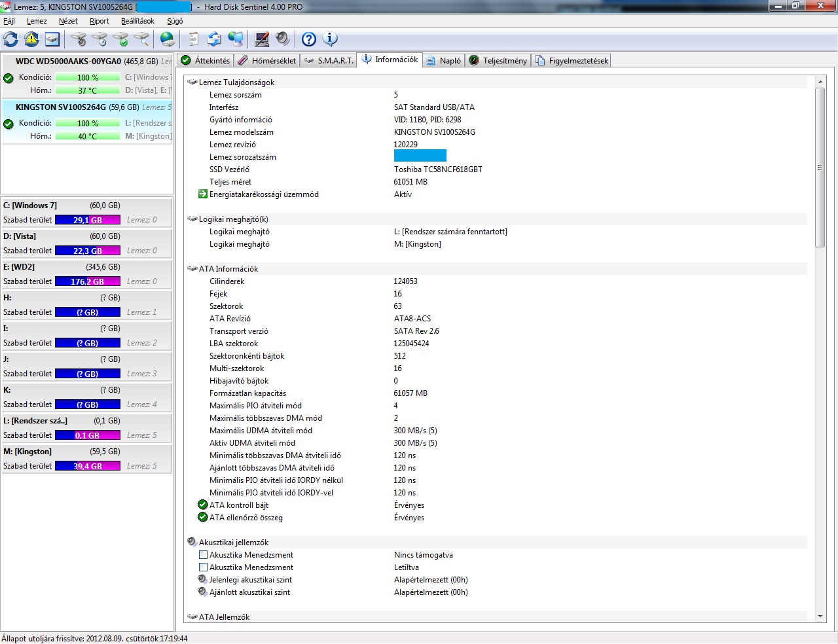Open the Súgó menu

(x=175, y=21)
